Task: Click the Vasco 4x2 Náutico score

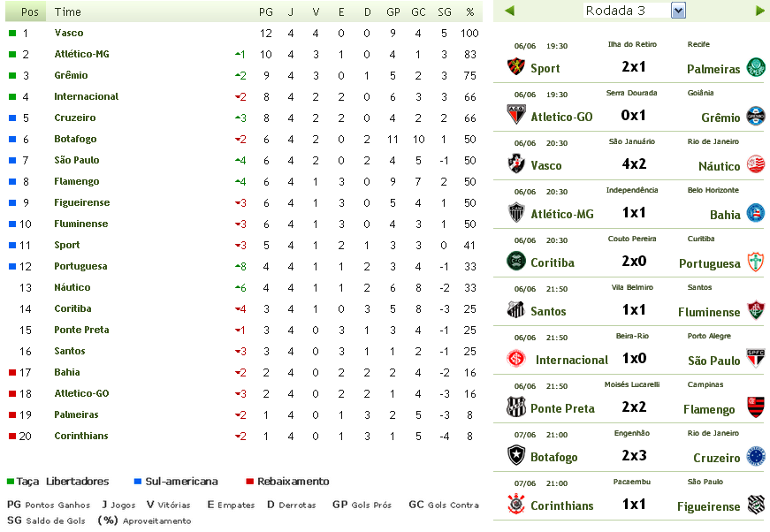Action: pyautogui.click(x=634, y=164)
